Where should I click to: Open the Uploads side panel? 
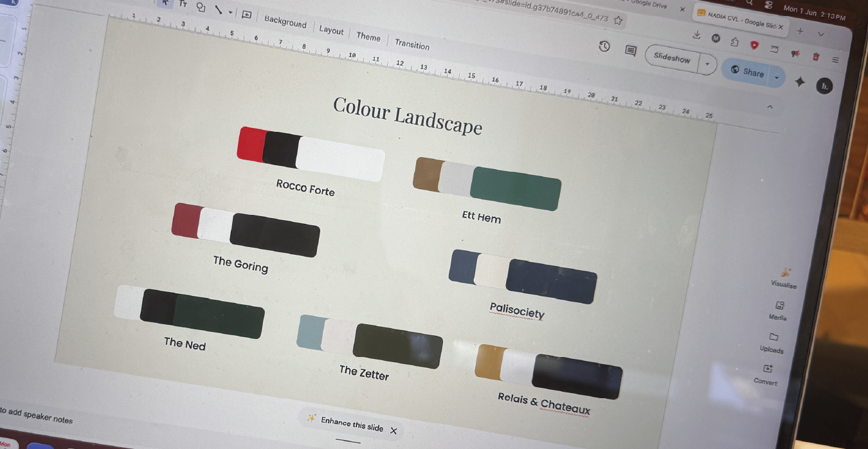[772, 343]
